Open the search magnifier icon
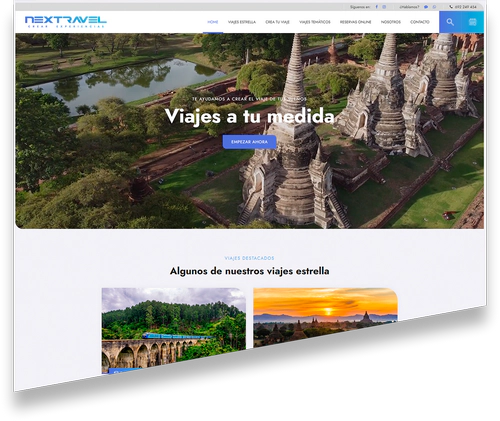Viewport: 500px width, 421px height. (450, 22)
